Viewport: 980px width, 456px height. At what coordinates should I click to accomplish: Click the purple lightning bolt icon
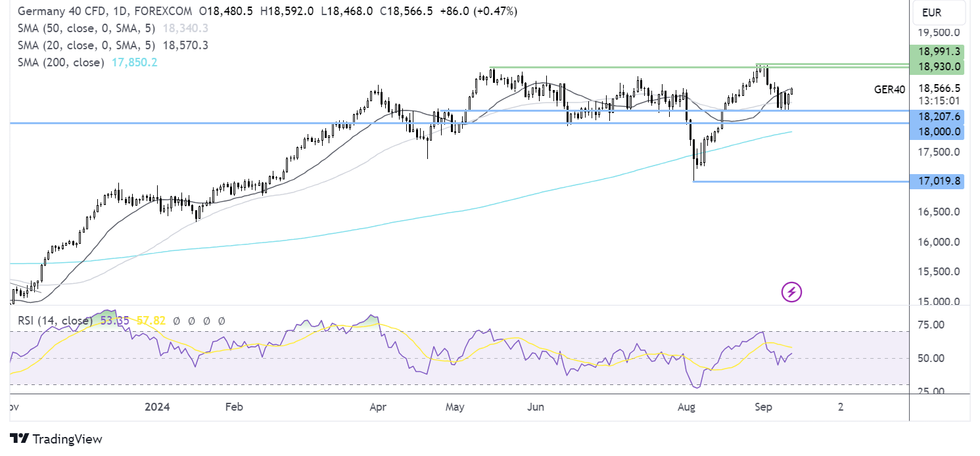[791, 292]
